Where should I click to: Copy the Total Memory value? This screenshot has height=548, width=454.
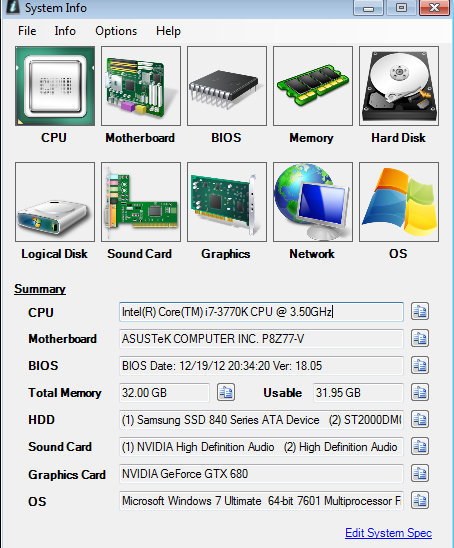[226, 392]
